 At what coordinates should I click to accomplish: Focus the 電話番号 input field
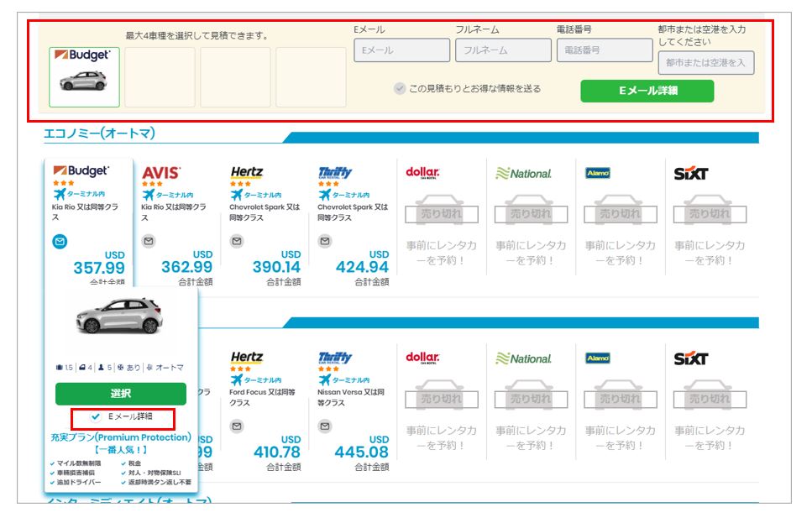pyautogui.click(x=605, y=50)
